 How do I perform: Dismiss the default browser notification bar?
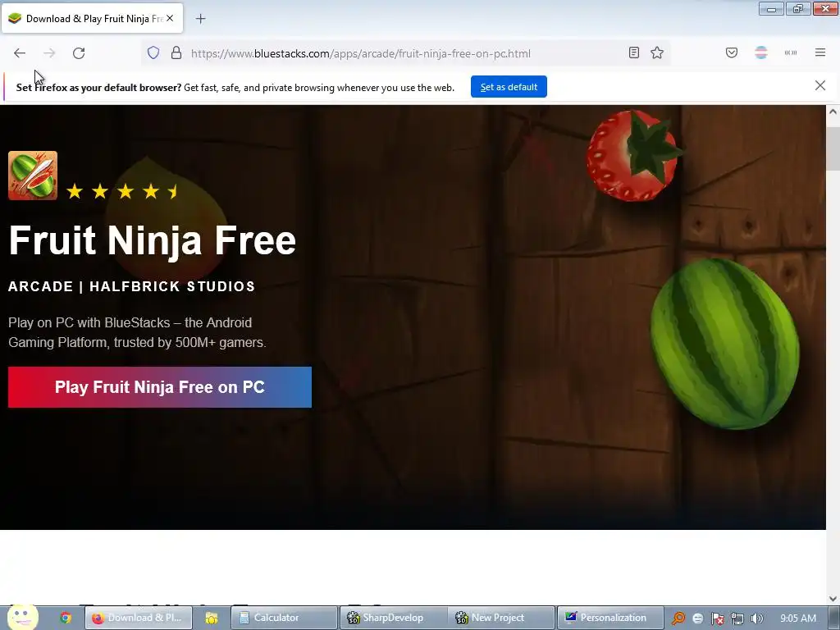point(820,85)
